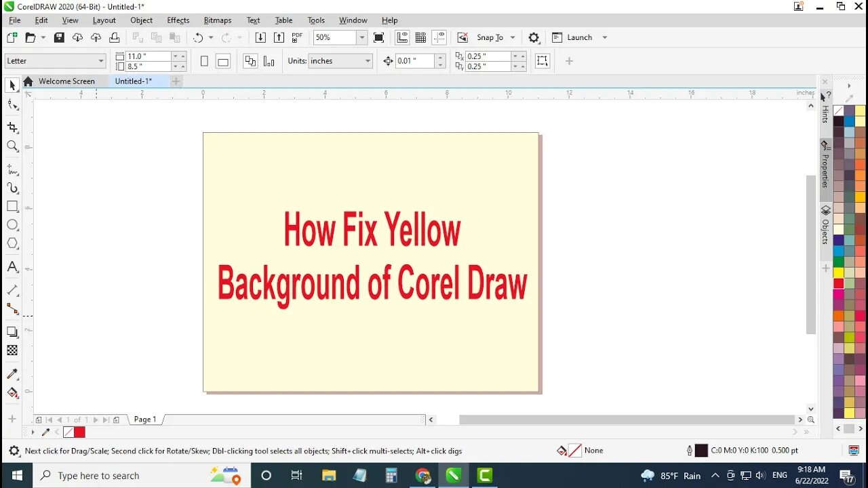Click the Publish to PDF icon
868x488 pixels.
pos(297,37)
